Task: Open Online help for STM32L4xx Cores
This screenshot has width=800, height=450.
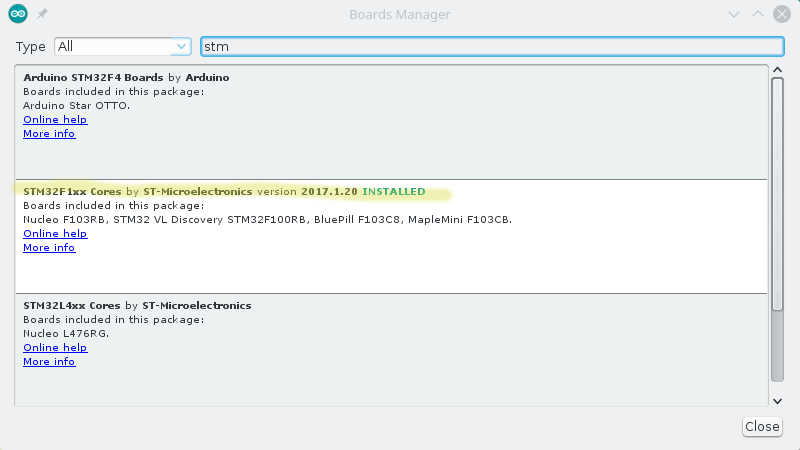Action: point(55,348)
